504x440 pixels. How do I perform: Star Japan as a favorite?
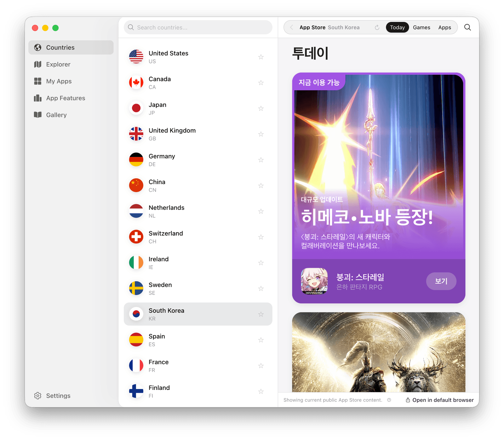(261, 108)
